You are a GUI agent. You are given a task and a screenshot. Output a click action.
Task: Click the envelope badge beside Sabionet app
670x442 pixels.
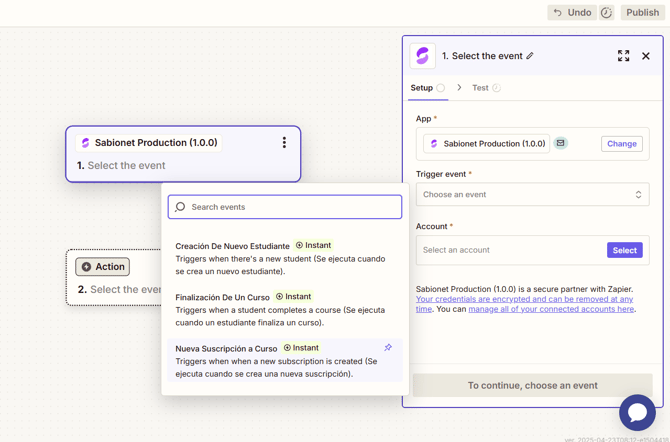561,143
